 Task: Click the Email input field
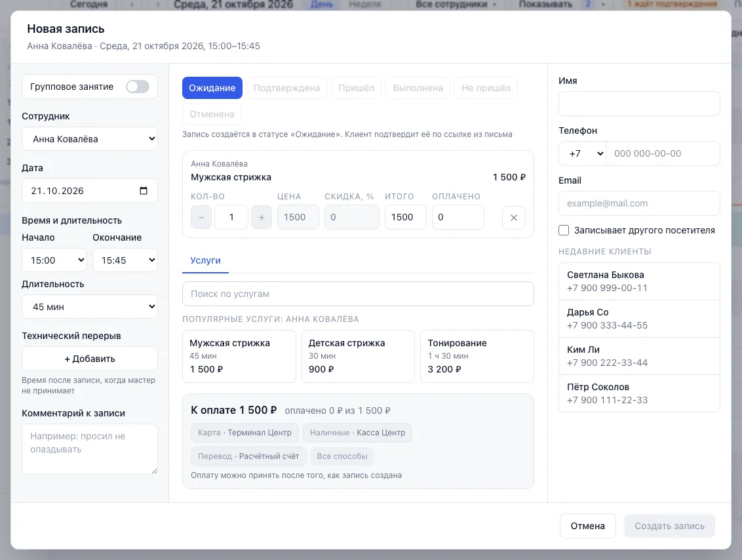[639, 203]
